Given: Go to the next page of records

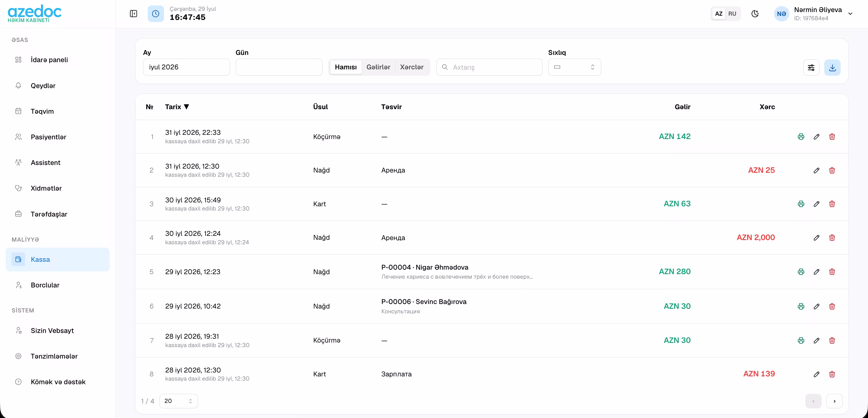Looking at the screenshot, I should [x=834, y=401].
